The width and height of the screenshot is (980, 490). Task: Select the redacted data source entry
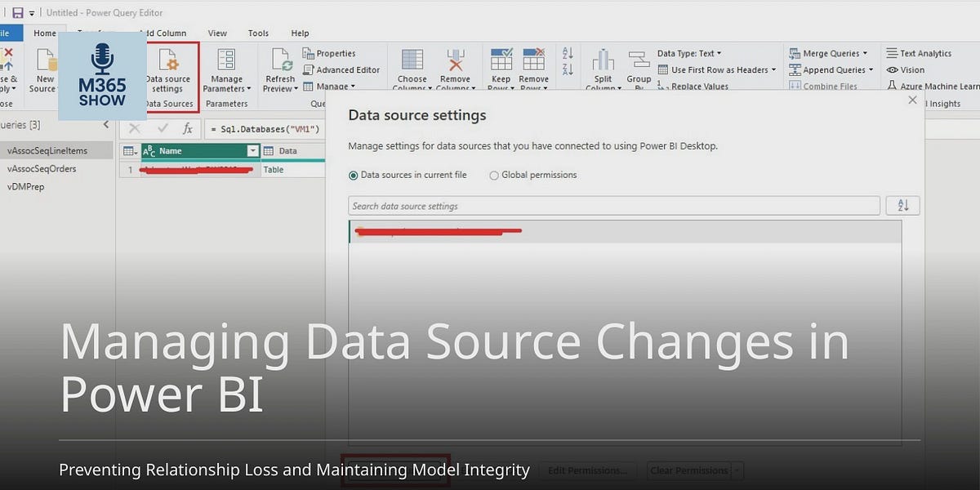pos(625,231)
